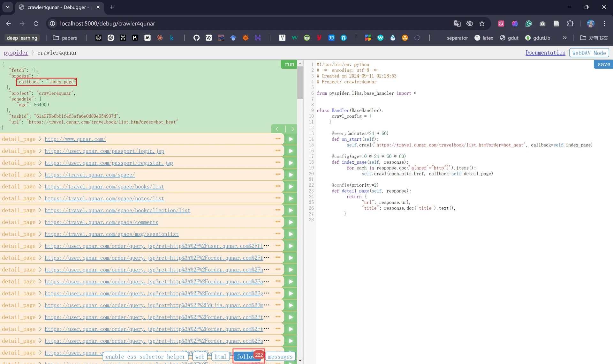Go to previous task with left arrow

(277, 129)
